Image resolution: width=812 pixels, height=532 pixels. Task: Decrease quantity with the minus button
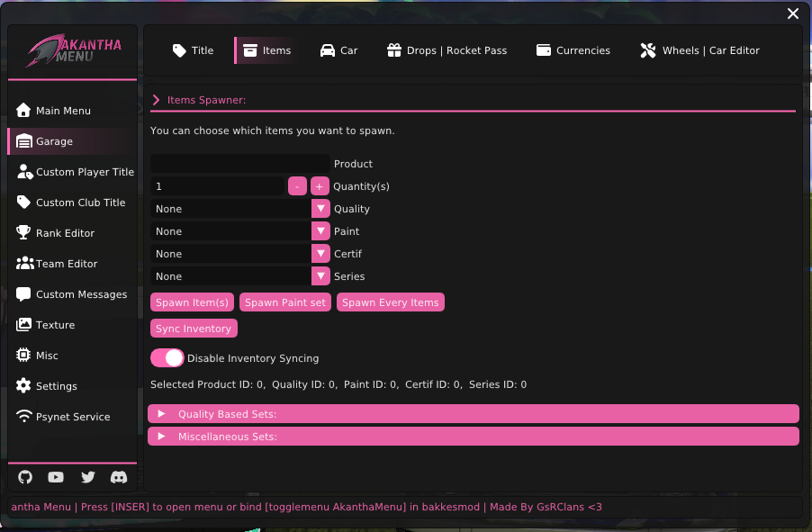(297, 186)
